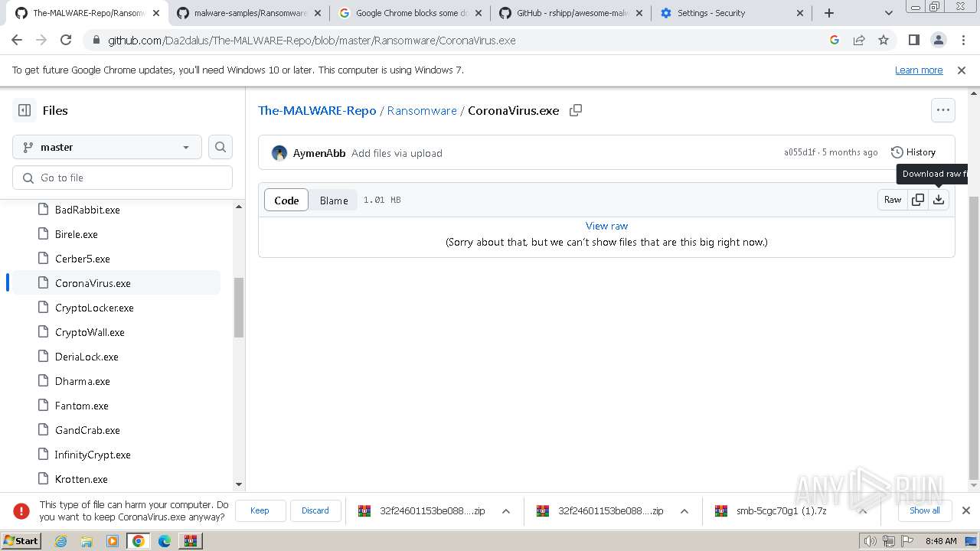The image size is (980, 551).
Task: Open the three-dot more file actions menu
Action: coord(943,110)
